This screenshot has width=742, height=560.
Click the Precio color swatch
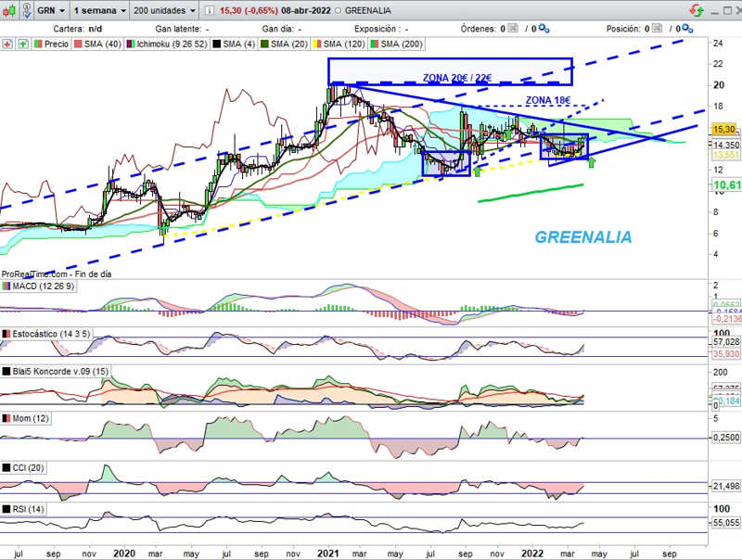(38, 44)
